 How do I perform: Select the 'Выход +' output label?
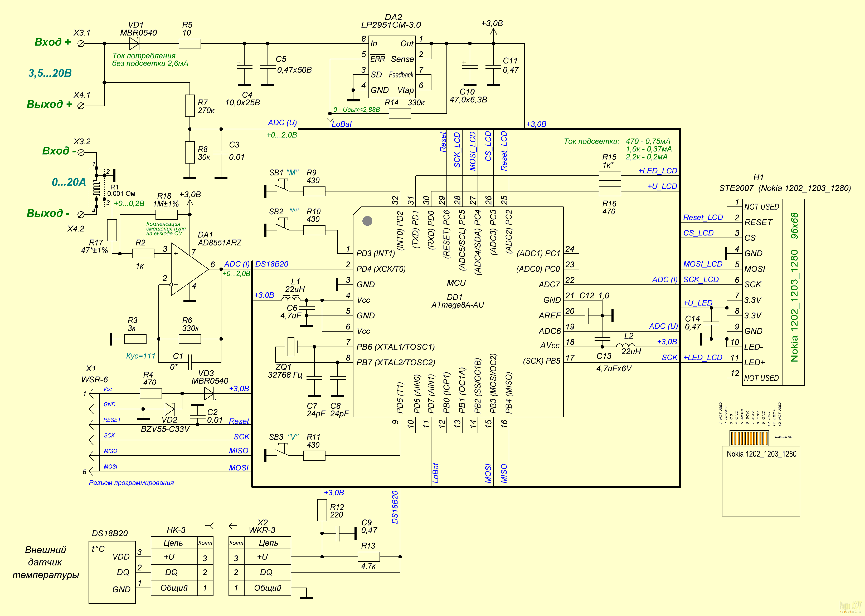pos(49,104)
